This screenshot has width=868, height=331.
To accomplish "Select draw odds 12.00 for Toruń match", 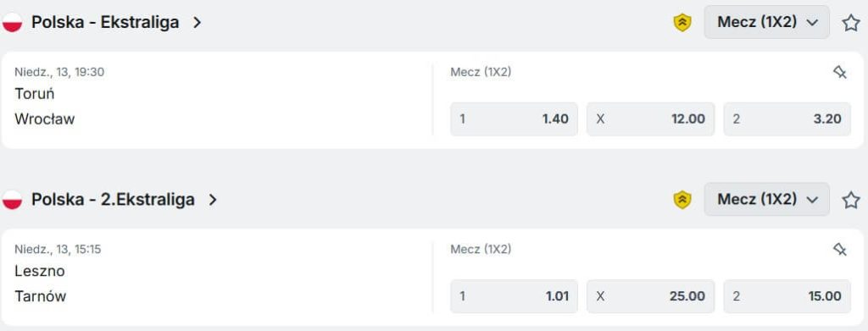I will pyautogui.click(x=650, y=119).
